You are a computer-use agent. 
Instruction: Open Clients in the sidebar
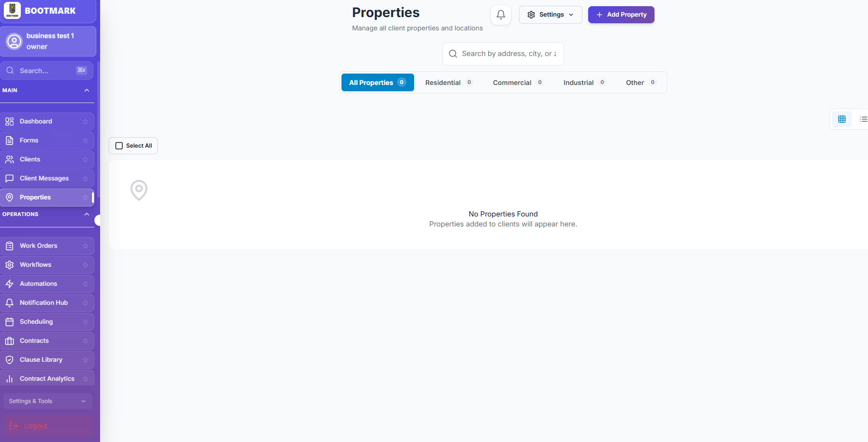coord(47,160)
